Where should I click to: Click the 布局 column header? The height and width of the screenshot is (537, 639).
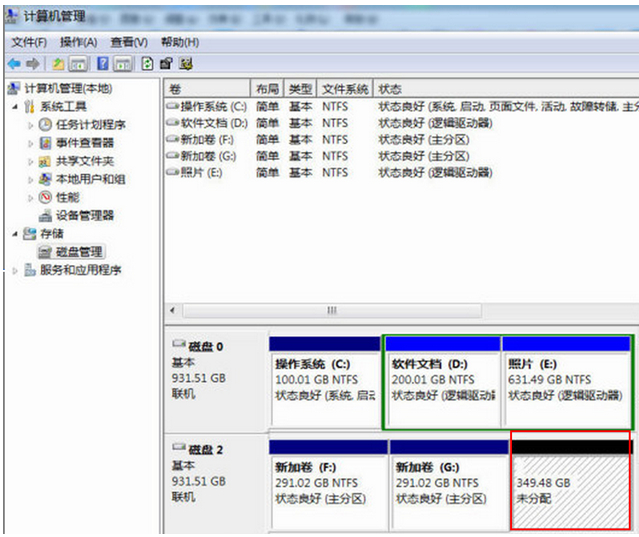pyautogui.click(x=267, y=89)
